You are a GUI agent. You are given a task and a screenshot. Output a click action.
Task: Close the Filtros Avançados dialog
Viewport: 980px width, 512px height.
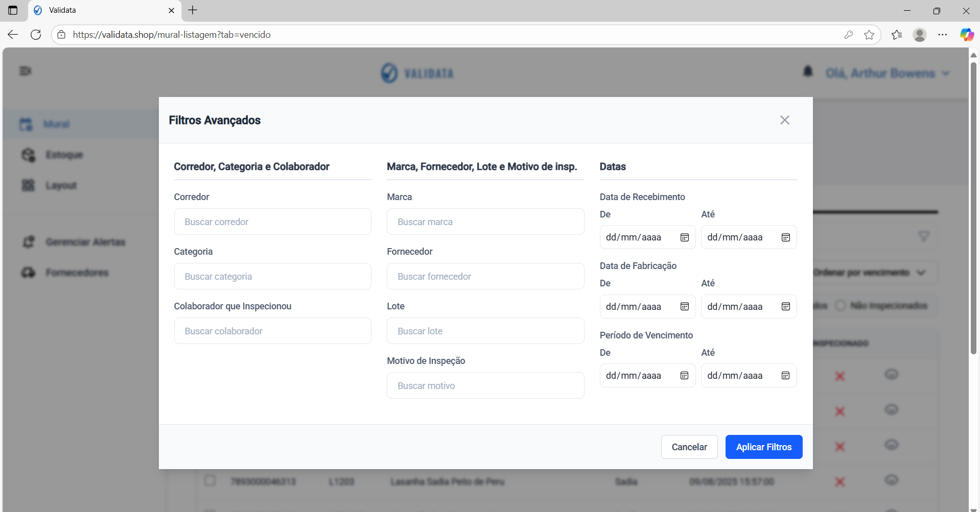(x=784, y=120)
